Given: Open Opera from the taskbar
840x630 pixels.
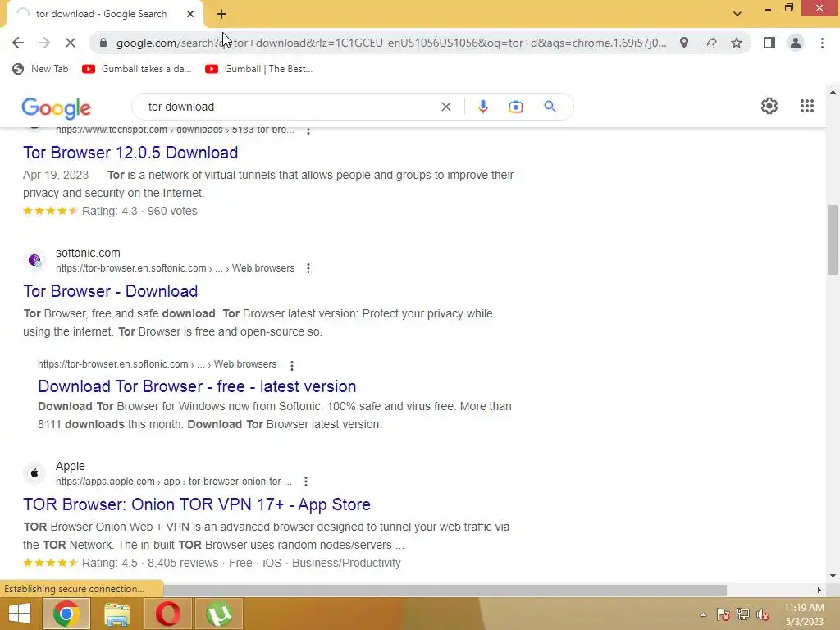Looking at the screenshot, I should (x=167, y=614).
